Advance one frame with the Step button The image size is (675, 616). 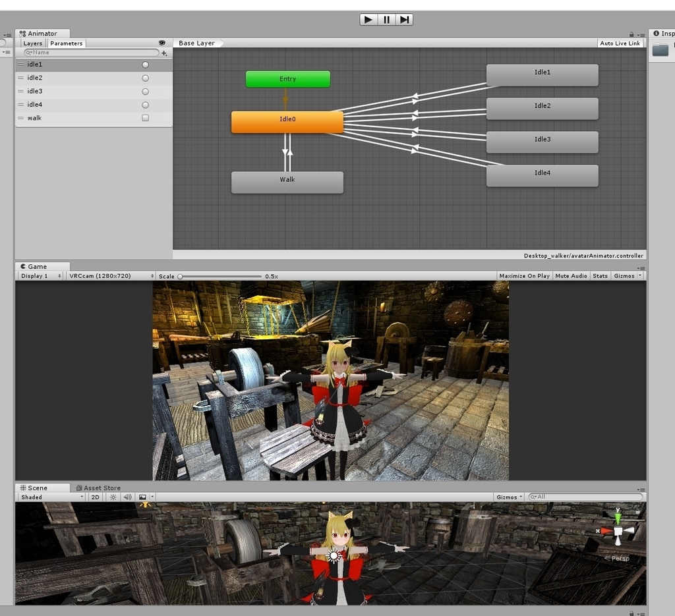(x=404, y=19)
